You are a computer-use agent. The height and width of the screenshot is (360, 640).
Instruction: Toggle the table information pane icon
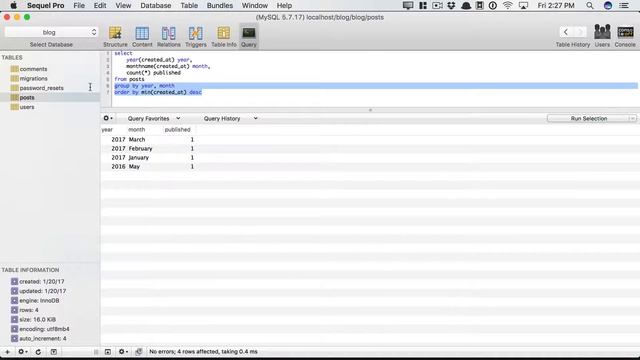pyautogui.click(x=53, y=351)
